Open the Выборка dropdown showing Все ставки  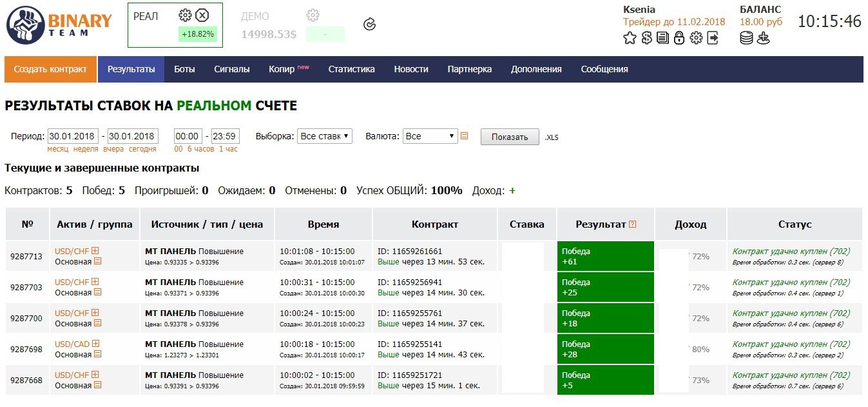[x=325, y=136]
